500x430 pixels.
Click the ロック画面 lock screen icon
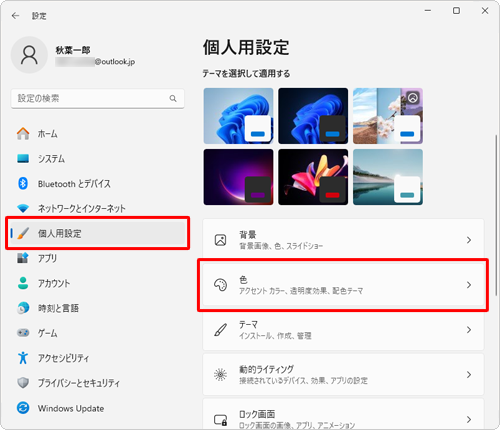[x=220, y=420]
